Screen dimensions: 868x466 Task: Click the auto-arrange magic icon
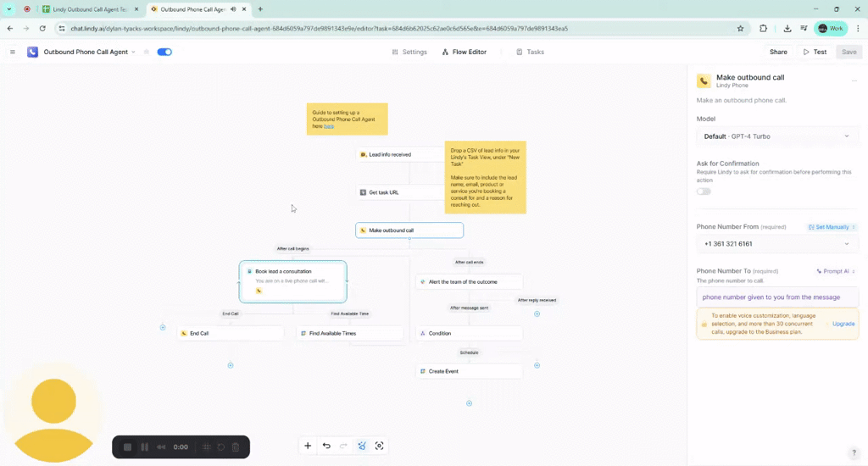362,446
